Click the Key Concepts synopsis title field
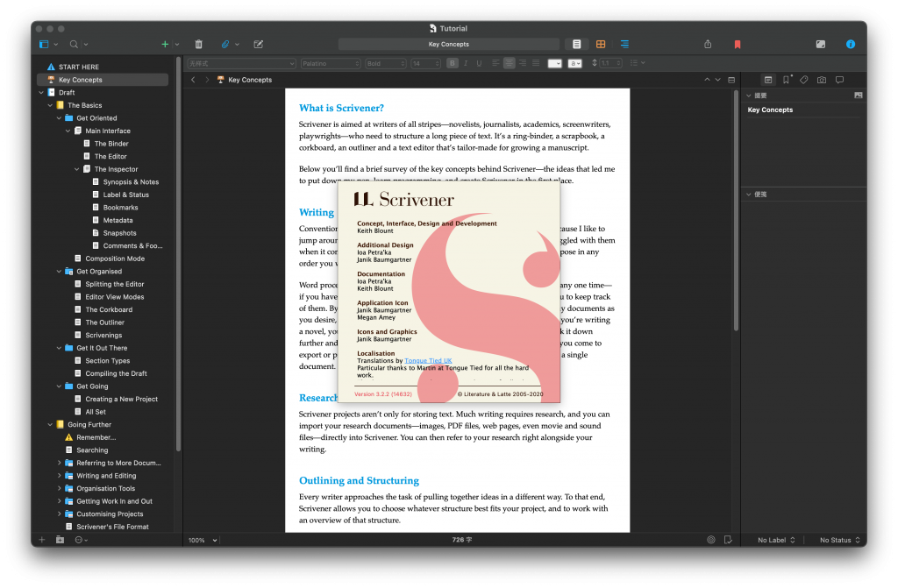 pyautogui.click(x=803, y=110)
